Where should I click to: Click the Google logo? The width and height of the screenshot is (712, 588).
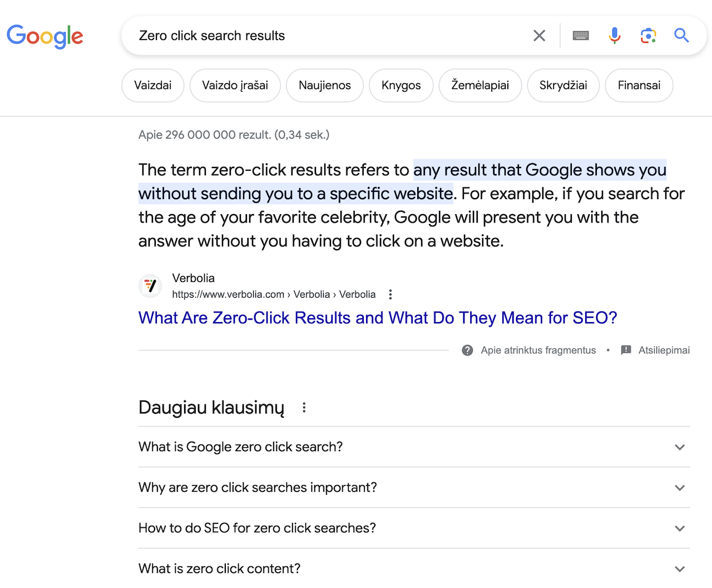coord(44,36)
